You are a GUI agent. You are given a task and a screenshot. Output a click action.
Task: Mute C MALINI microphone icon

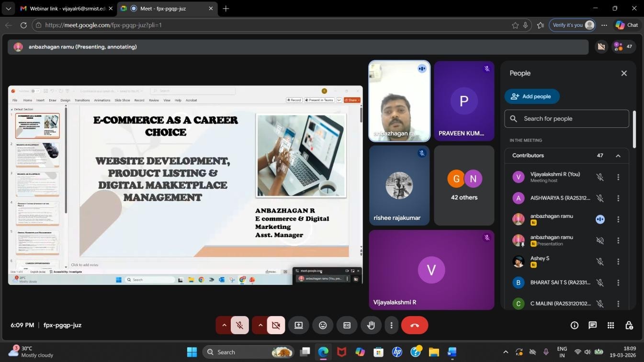(600, 304)
